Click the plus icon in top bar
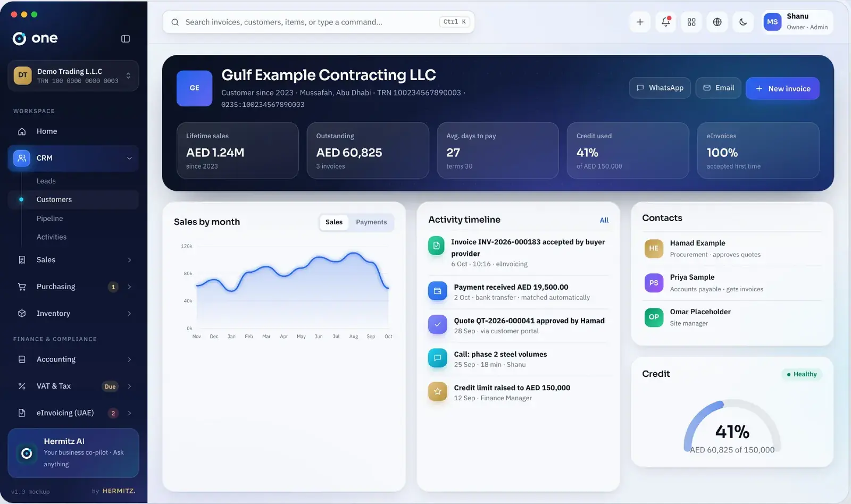851x504 pixels. tap(640, 22)
